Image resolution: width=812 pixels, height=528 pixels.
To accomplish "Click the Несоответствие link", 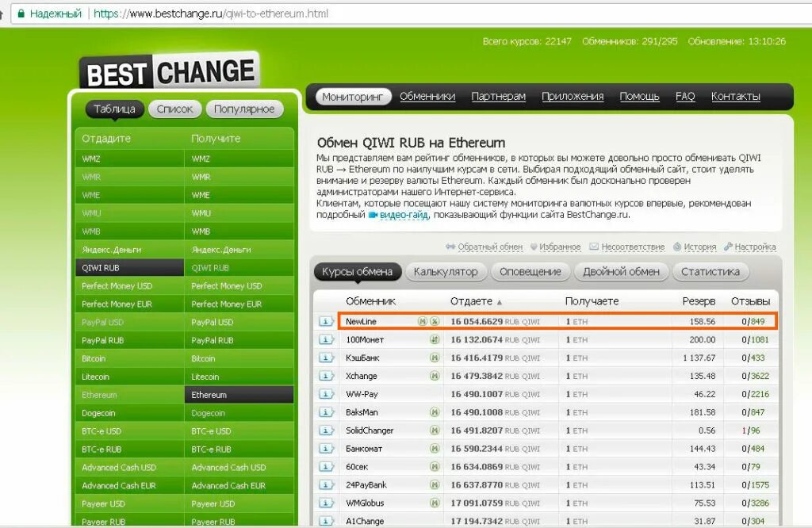I will click(x=633, y=247).
